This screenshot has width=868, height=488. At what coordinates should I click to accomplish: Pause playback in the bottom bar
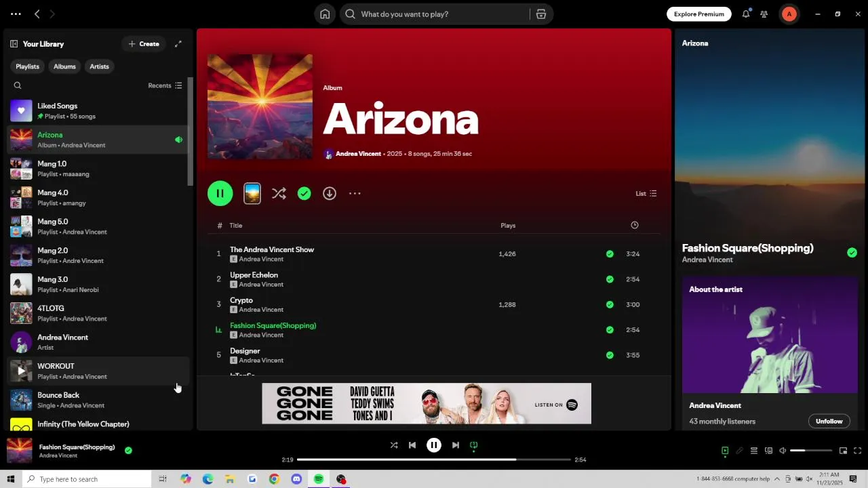pos(434,445)
